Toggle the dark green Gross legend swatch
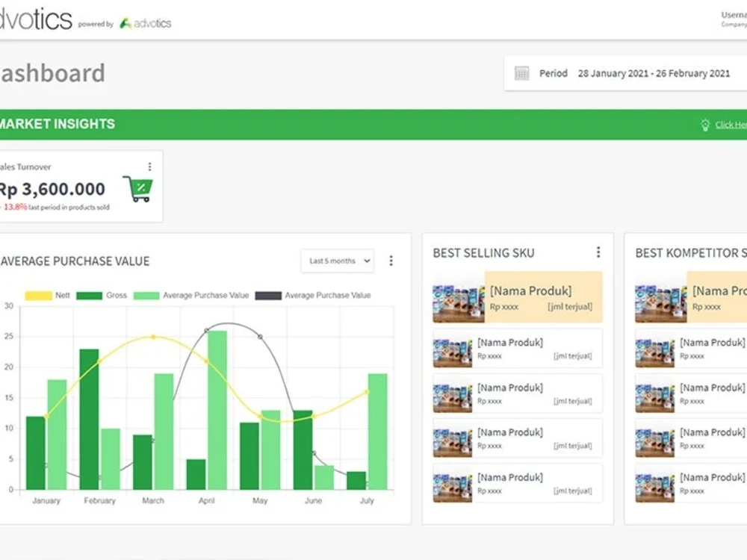This screenshot has width=747, height=560. coord(89,296)
